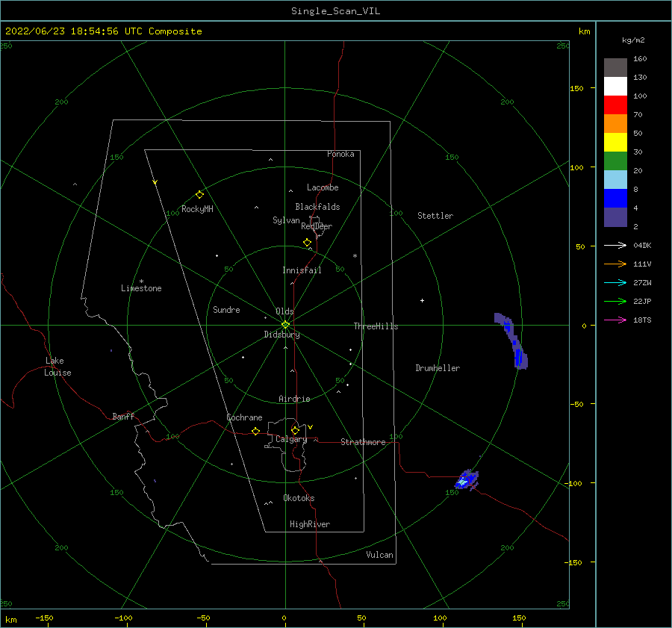Click the Banff label
Viewport: 672px width, 628px height.
click(x=123, y=417)
